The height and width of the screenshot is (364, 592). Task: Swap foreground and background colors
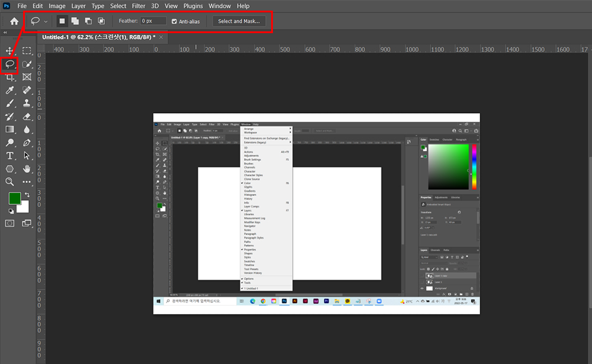(x=27, y=195)
